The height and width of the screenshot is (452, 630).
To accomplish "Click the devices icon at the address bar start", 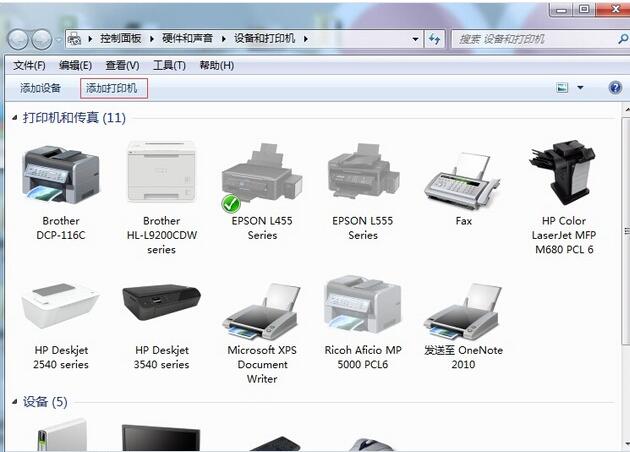I will coord(74,39).
